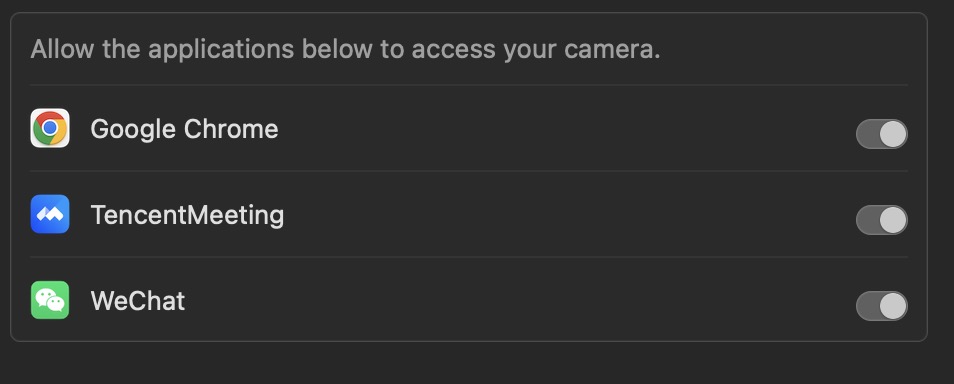
Task: Select the TencentMeeting name label
Action: click(187, 215)
